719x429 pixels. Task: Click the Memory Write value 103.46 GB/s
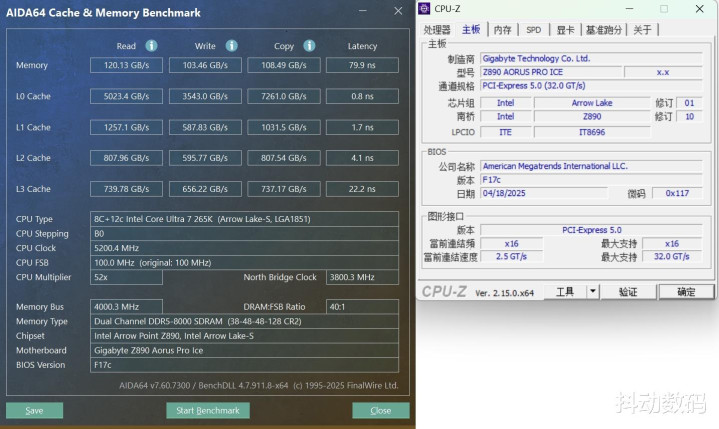(205, 65)
